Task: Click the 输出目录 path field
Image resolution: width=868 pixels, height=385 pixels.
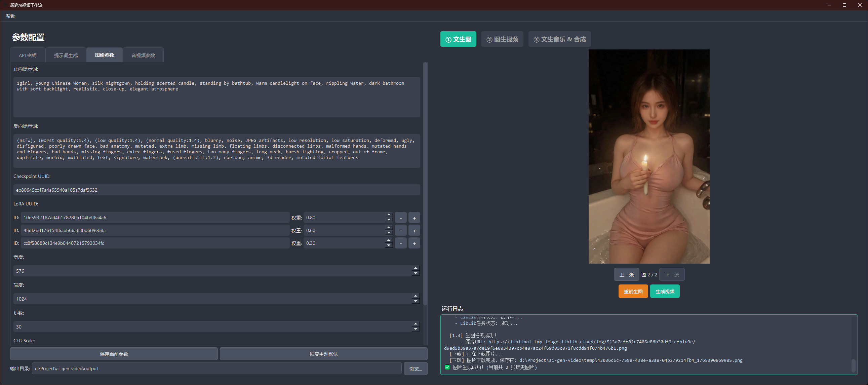Action: [216, 369]
